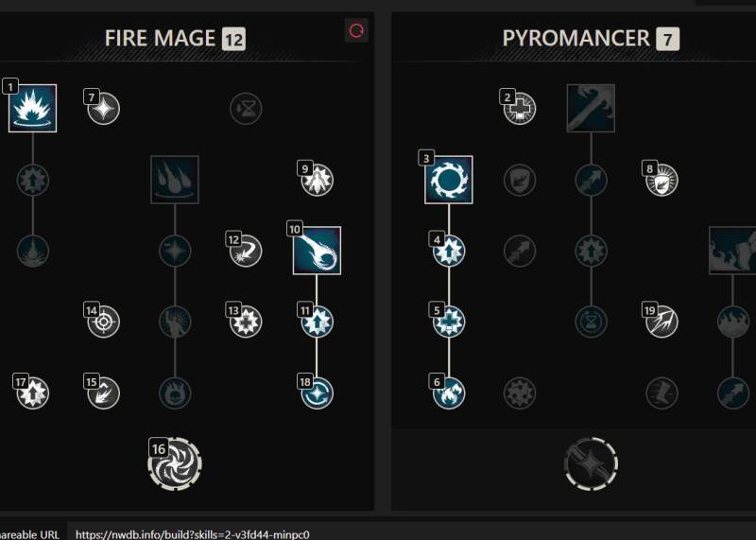Select the skull flame passive node

pyautogui.click(x=175, y=392)
